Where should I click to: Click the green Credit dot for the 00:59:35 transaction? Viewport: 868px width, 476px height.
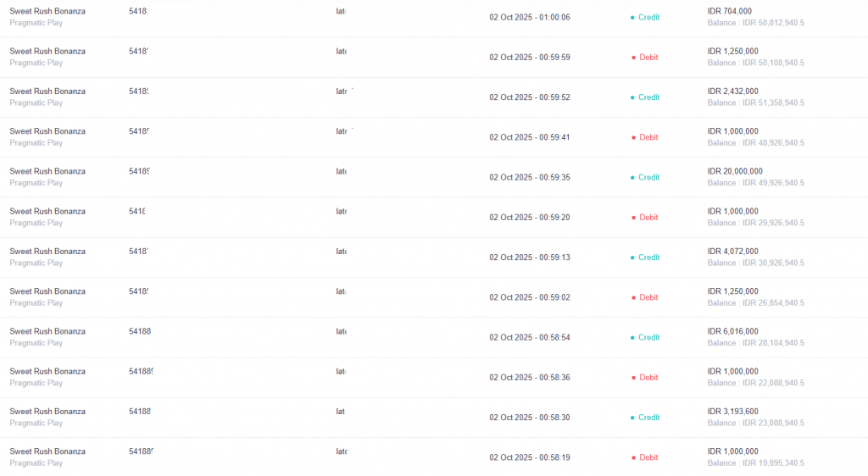632,178
